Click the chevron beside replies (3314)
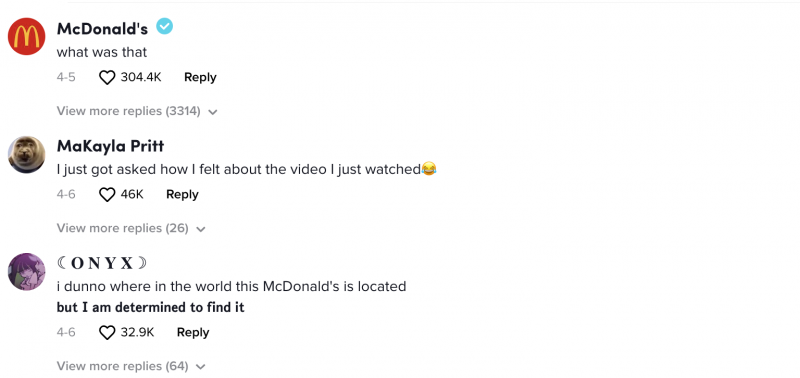The image size is (800, 378). coord(213,112)
